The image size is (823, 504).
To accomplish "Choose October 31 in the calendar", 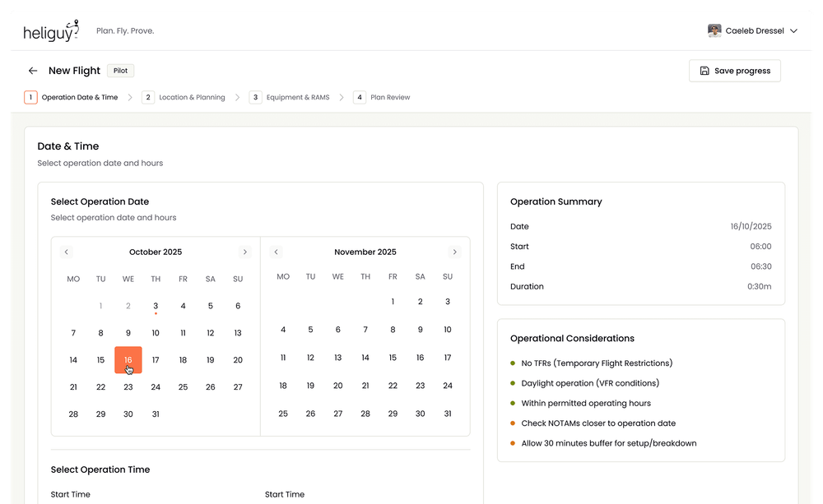I will pyautogui.click(x=156, y=414).
